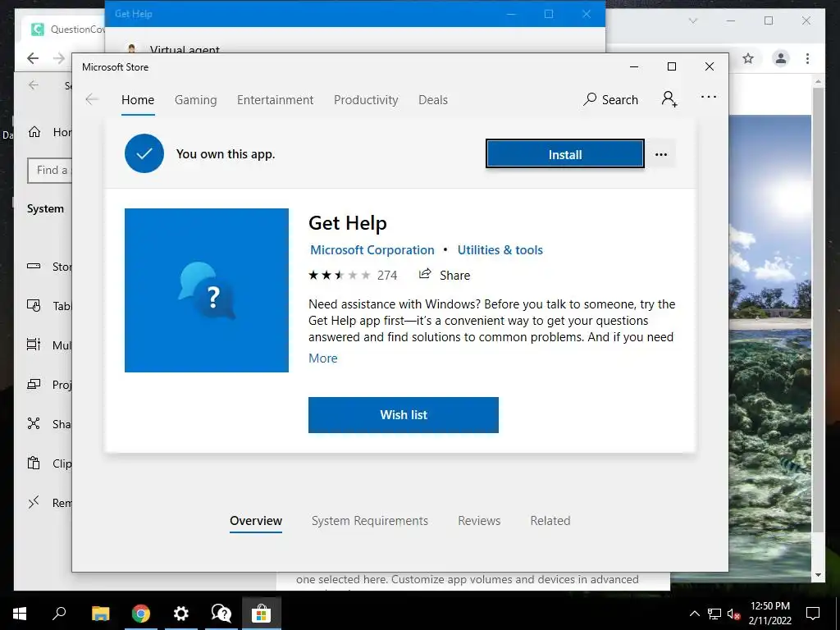Click the blue checkmark ownership icon

[144, 153]
